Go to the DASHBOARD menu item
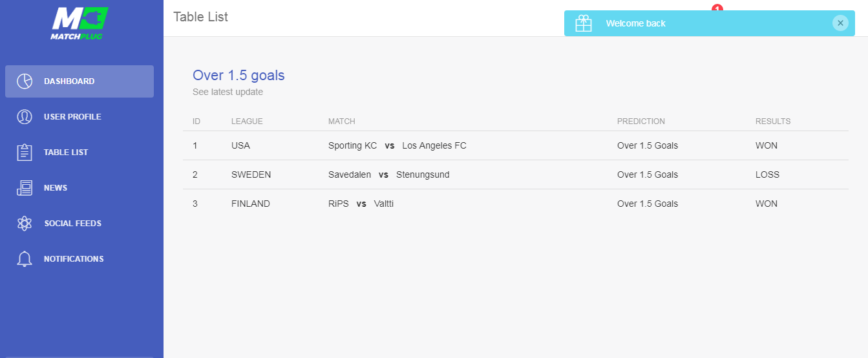Screen dimensions: 868x358 pos(79,81)
